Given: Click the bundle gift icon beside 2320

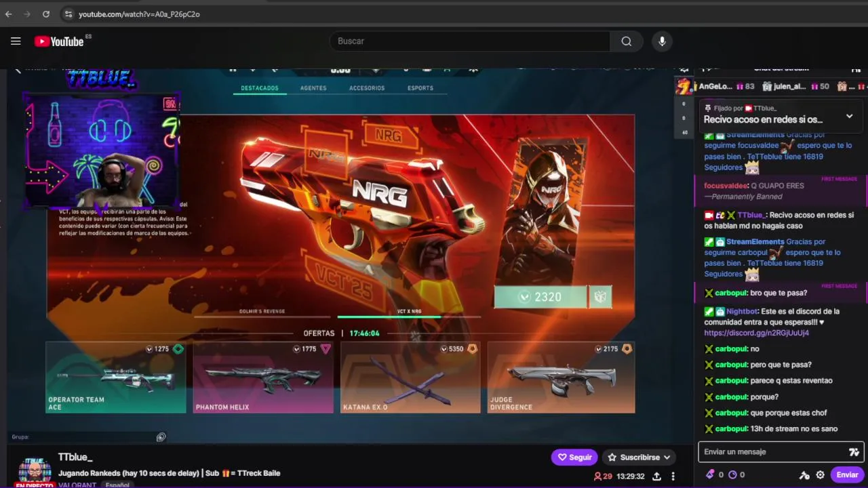Looking at the screenshot, I should (600, 297).
